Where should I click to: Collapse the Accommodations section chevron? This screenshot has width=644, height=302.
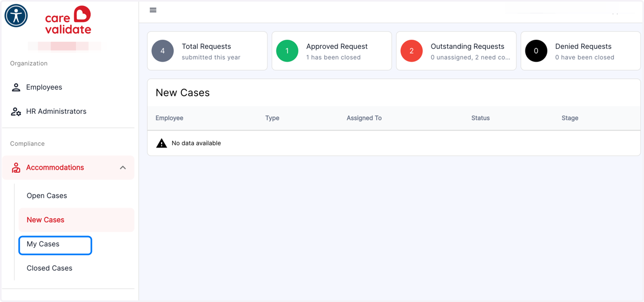123,167
